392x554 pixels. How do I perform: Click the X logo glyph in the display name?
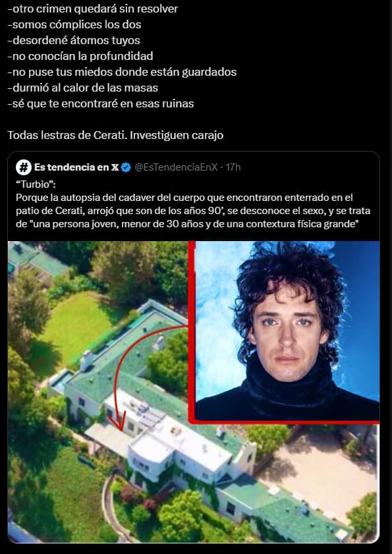pyautogui.click(x=115, y=167)
